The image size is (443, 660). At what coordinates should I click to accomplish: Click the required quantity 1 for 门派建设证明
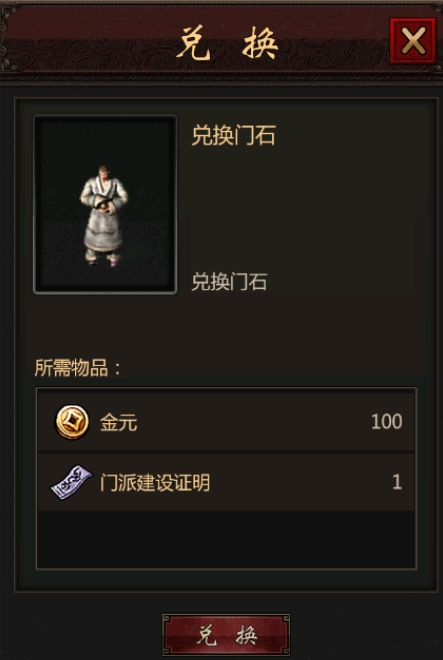coord(397,482)
